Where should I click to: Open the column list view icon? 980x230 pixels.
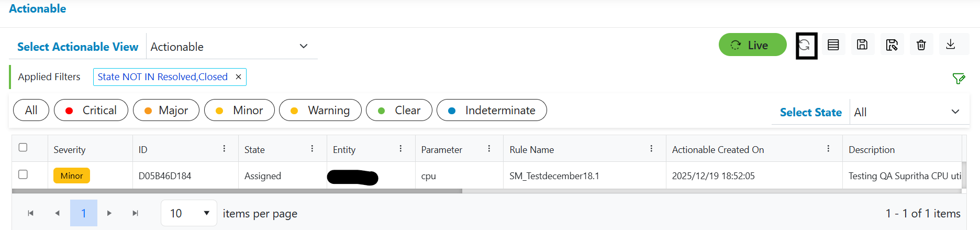[x=833, y=45]
